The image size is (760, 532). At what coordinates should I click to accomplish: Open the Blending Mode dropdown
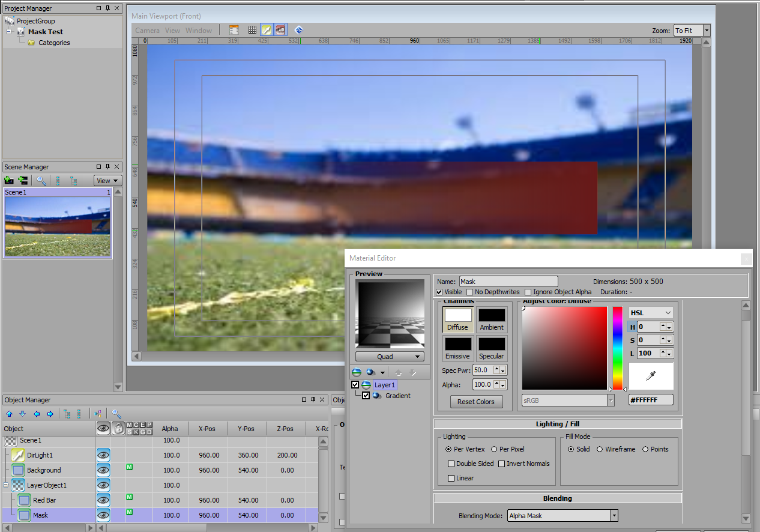click(x=614, y=516)
